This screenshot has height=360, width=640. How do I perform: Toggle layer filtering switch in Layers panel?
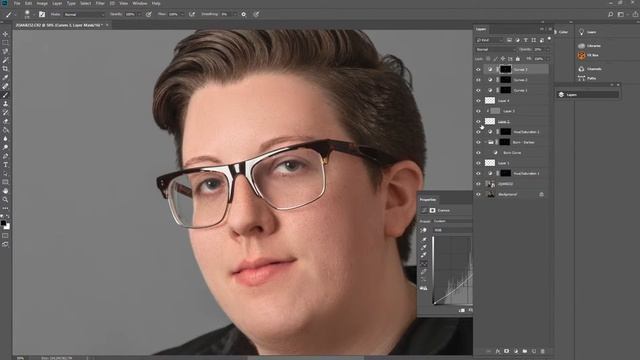click(549, 39)
